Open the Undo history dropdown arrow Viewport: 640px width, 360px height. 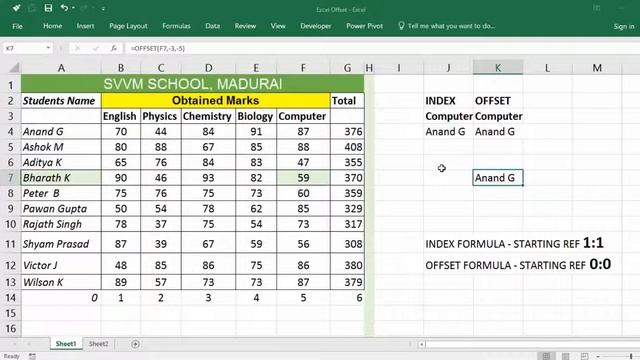[x=73, y=8]
